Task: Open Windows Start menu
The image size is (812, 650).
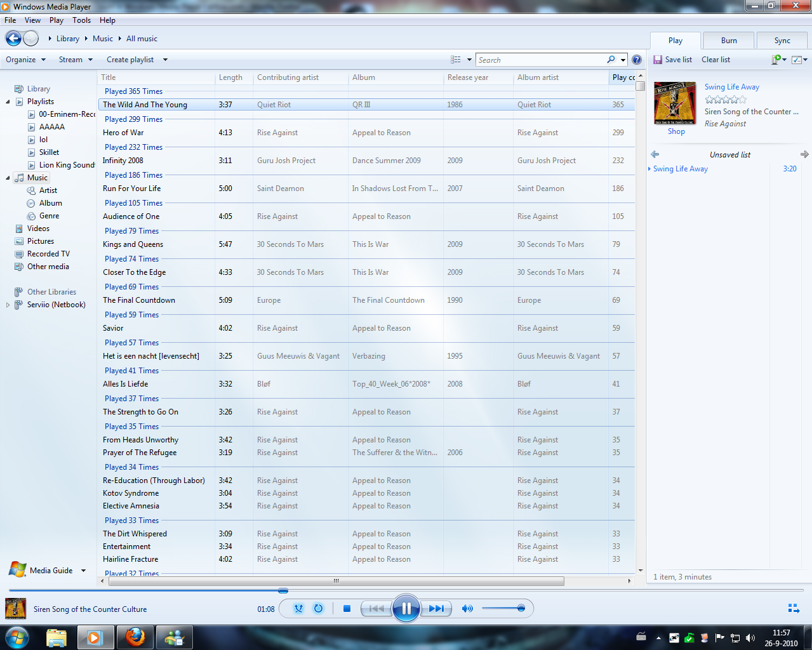Action: (x=17, y=637)
